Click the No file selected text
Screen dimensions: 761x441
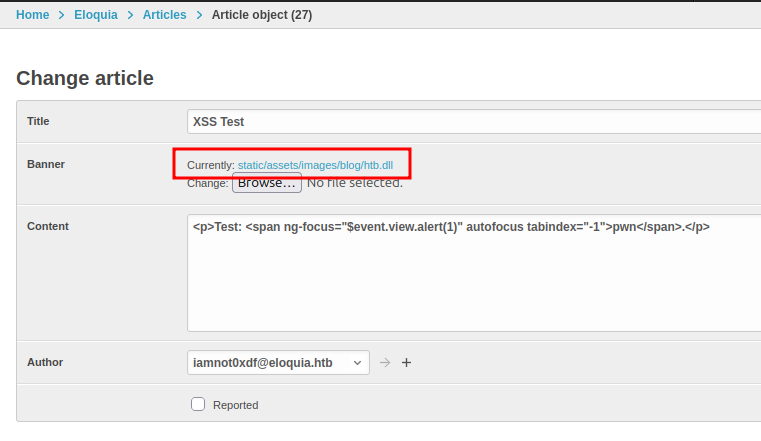[x=355, y=183]
